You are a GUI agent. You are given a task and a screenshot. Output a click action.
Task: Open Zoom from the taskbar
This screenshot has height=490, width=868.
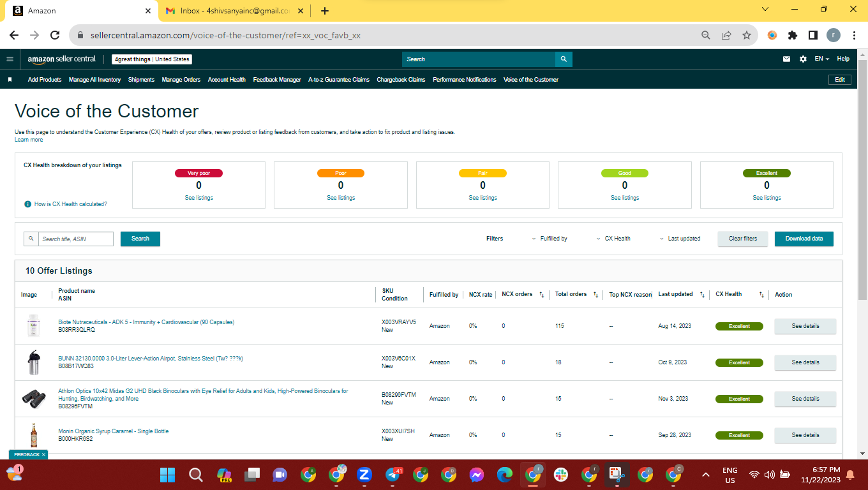tap(364, 475)
